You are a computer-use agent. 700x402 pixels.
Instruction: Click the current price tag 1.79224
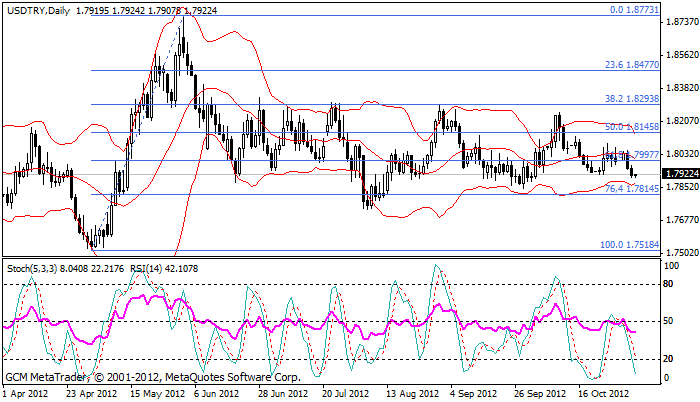(681, 173)
